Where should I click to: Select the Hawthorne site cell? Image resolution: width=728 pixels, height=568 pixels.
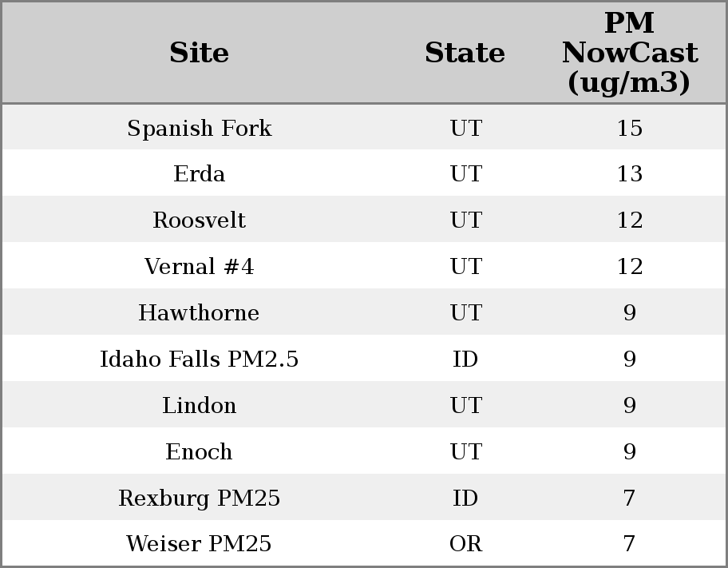(x=199, y=313)
